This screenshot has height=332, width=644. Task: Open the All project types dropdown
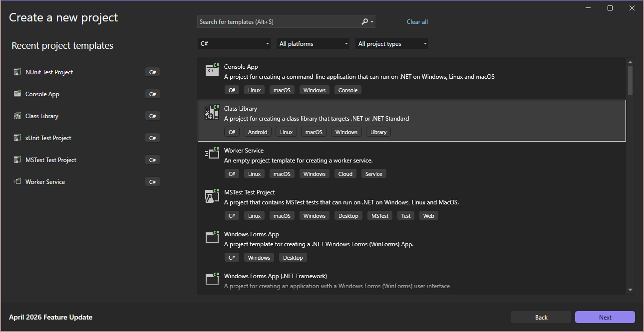coord(392,44)
